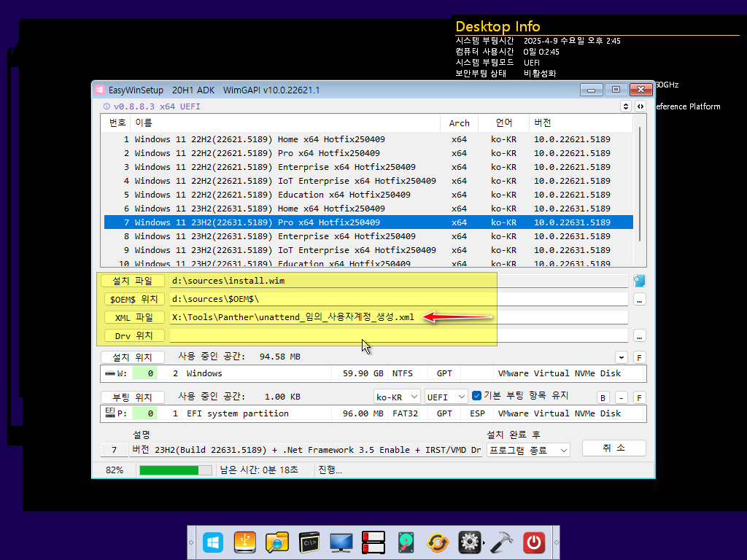Click the minus button on boot location row
Viewport: 747px width, 560px height.
click(622, 397)
